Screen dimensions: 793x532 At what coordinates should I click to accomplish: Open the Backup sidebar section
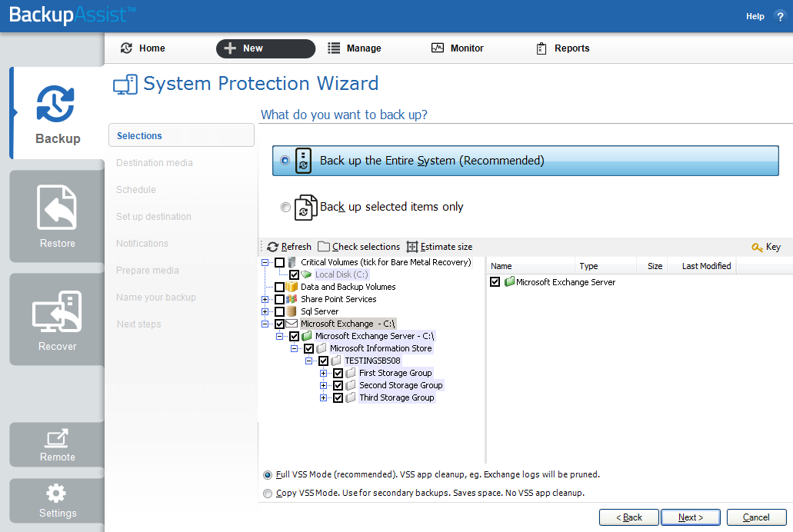pos(57,113)
